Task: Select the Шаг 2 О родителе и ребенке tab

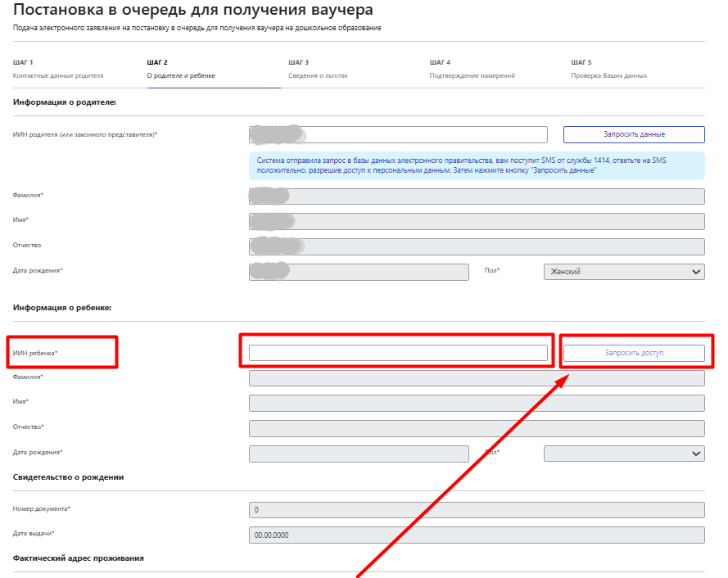Action: [x=180, y=70]
